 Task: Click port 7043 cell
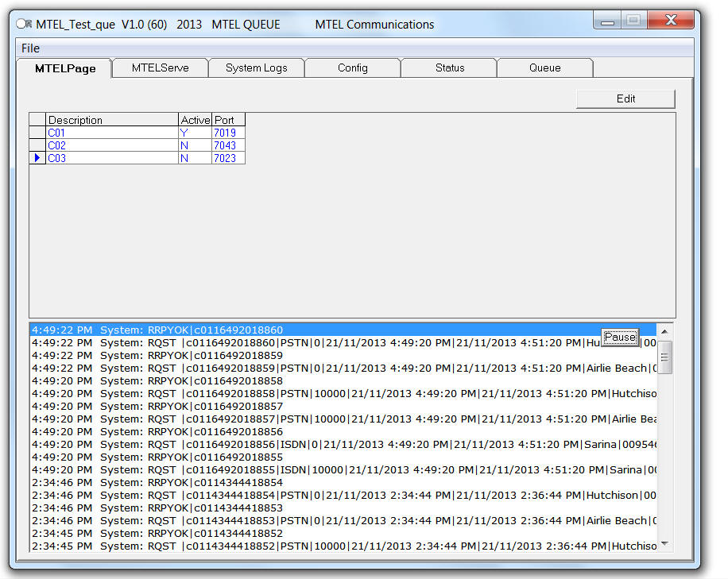(x=228, y=146)
